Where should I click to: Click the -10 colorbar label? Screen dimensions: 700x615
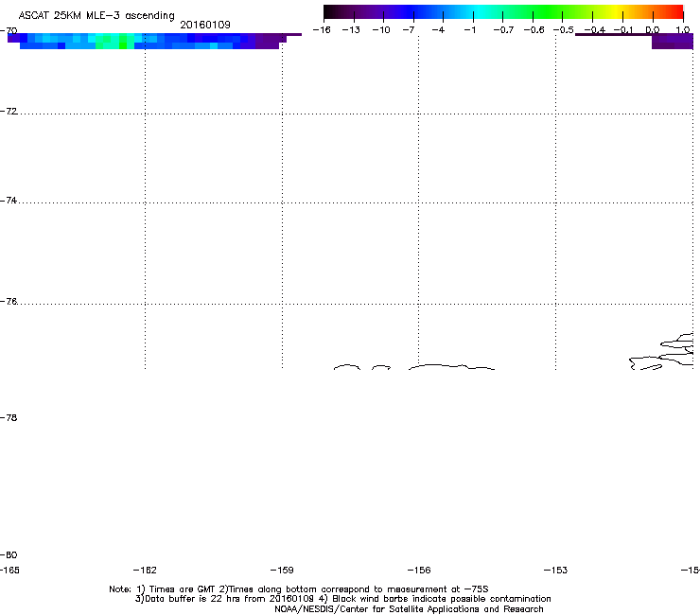[x=381, y=30]
